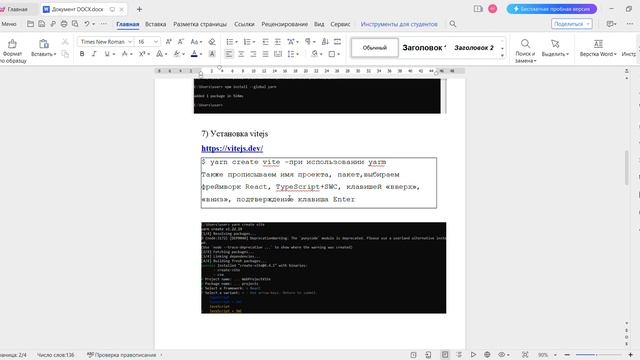This screenshot has height=360, width=640.
Task: Open the Insert ribbon tab
Action: coord(156,24)
